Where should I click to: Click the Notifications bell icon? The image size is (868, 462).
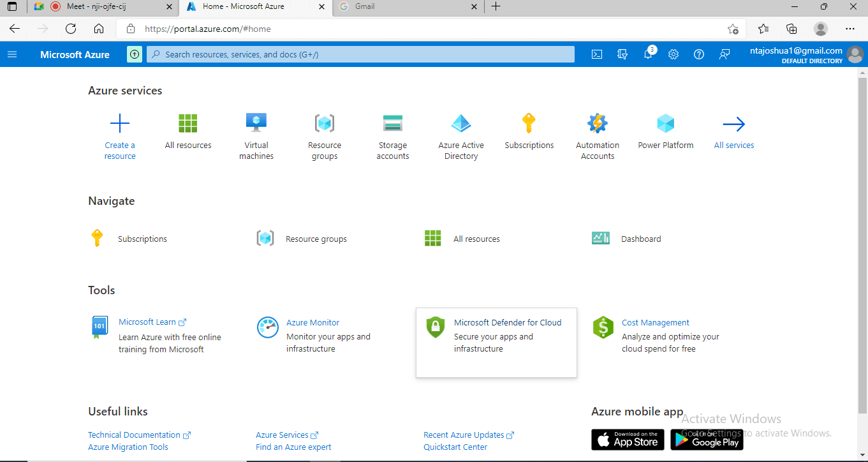coord(648,54)
